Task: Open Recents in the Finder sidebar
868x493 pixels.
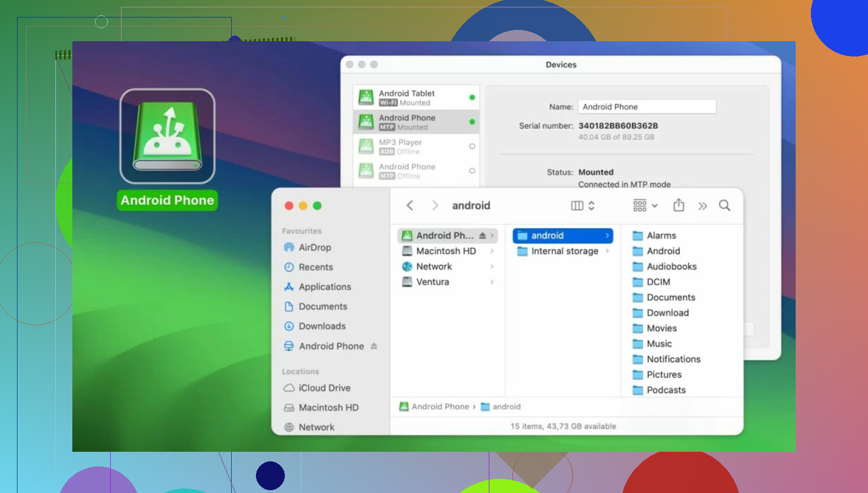Action: (x=309, y=267)
